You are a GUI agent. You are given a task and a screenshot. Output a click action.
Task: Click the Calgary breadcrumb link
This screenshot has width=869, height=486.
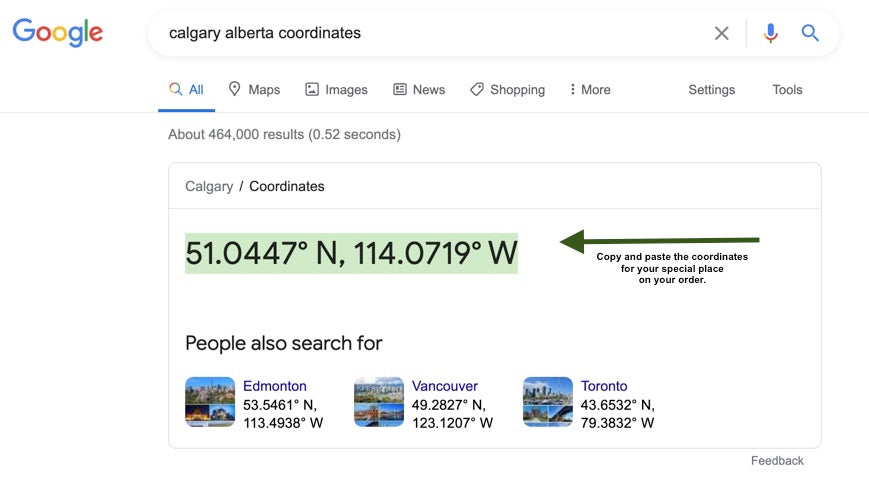click(x=209, y=186)
